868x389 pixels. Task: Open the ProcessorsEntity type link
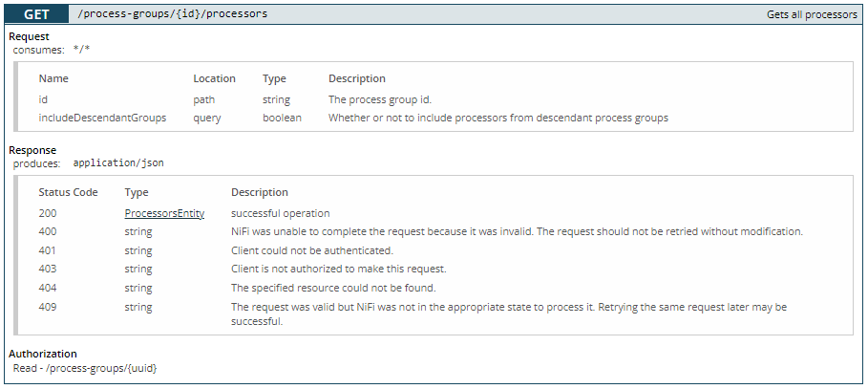point(164,213)
